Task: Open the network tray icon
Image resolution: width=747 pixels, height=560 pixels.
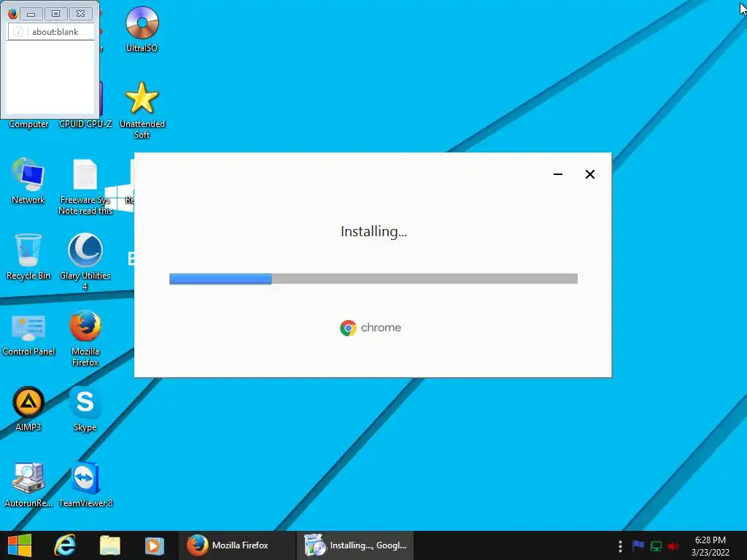Action: point(656,545)
